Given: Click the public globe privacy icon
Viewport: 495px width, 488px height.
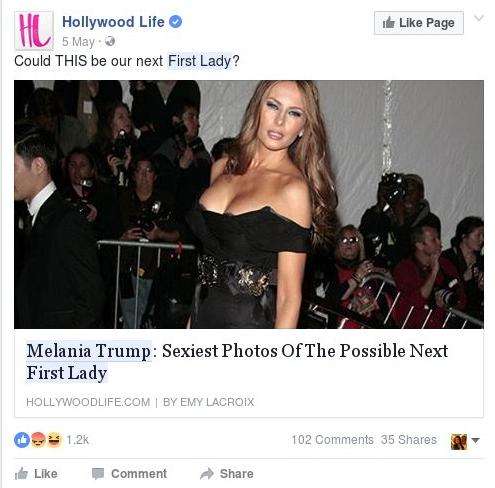Looking at the screenshot, I should coord(110,41).
